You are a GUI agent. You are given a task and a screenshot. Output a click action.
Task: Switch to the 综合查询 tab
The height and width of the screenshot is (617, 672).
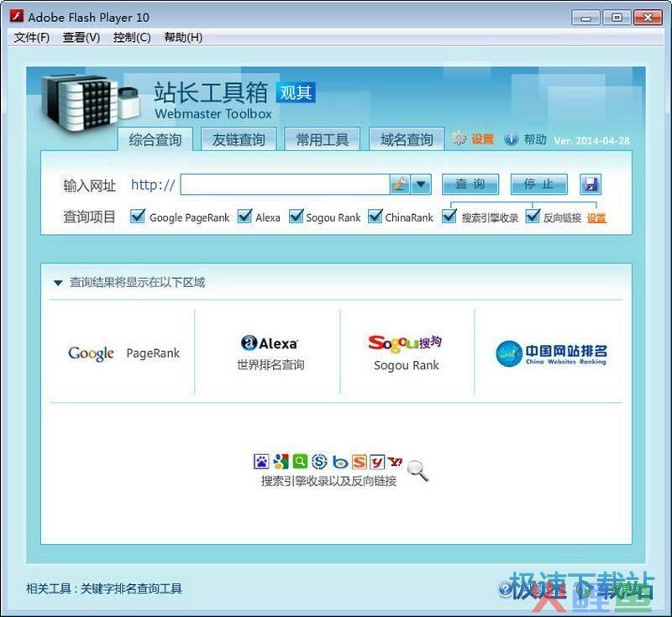[x=155, y=139]
